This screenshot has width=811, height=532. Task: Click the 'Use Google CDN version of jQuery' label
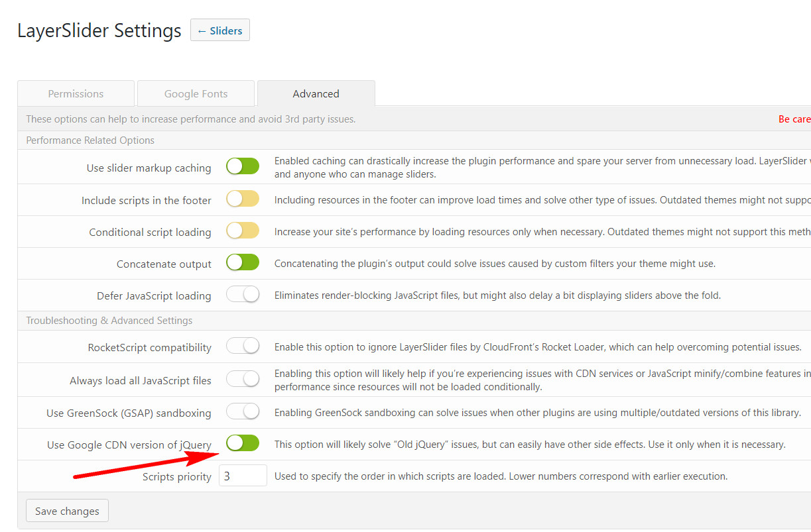pyautogui.click(x=129, y=445)
